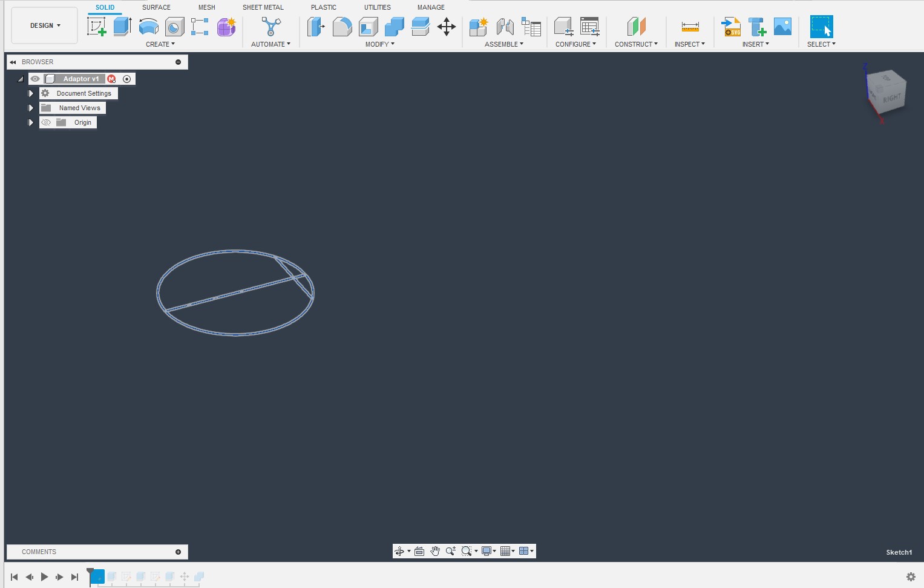Select the Press Pull tool icon
The width and height of the screenshot is (924, 588).
[316, 27]
